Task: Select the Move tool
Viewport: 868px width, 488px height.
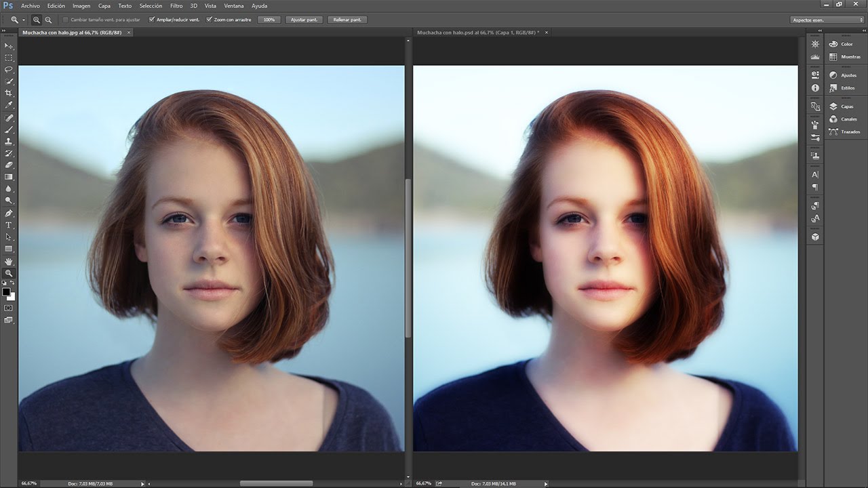Action: 9,46
